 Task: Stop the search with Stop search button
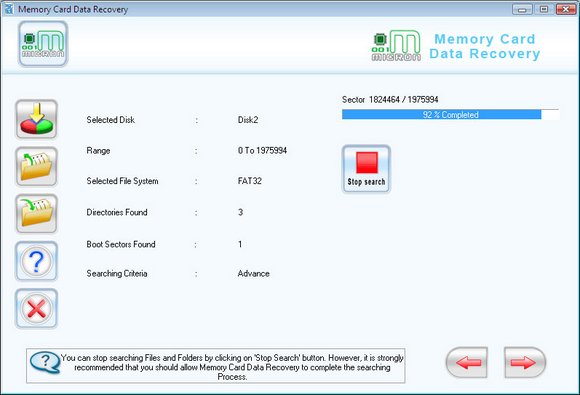[366, 169]
